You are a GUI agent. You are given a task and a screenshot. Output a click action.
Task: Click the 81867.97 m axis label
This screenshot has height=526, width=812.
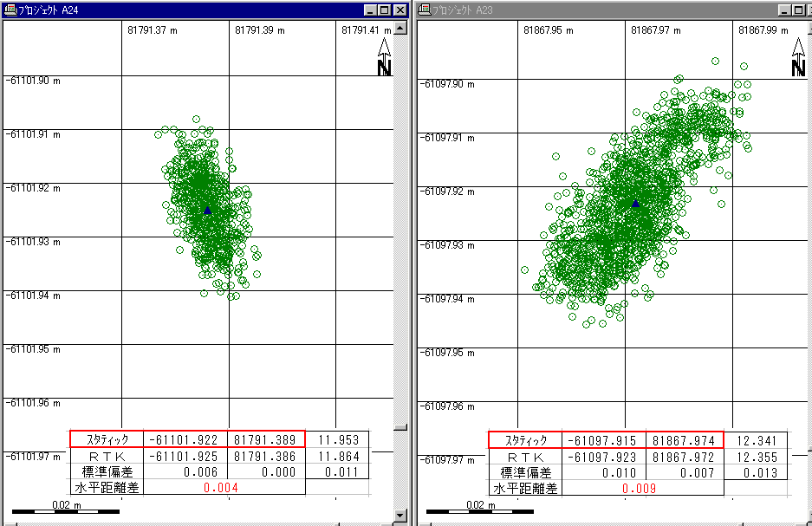pos(656,30)
